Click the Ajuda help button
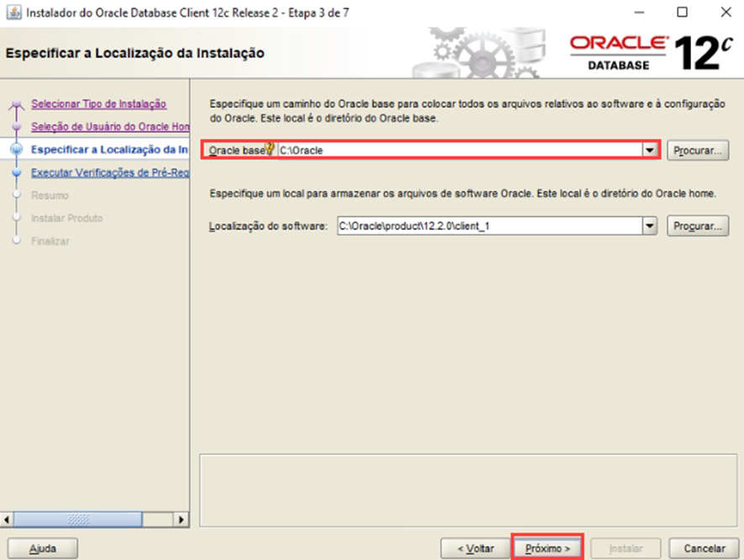744x560 pixels. click(x=43, y=548)
